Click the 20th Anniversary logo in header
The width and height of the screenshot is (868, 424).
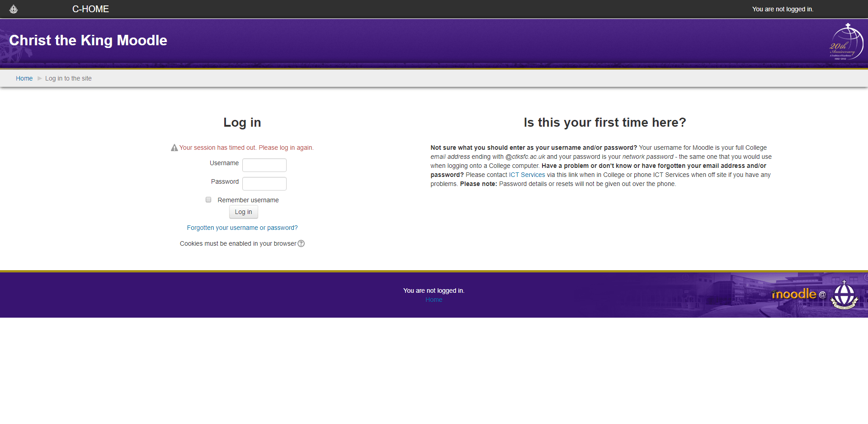tap(846, 42)
